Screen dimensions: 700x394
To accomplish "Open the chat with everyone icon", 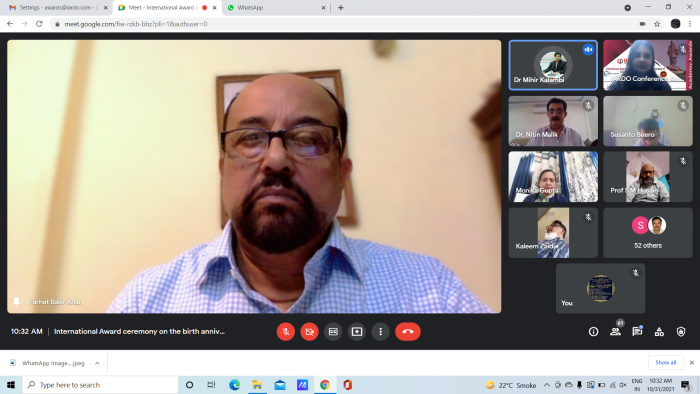I will [x=637, y=332].
